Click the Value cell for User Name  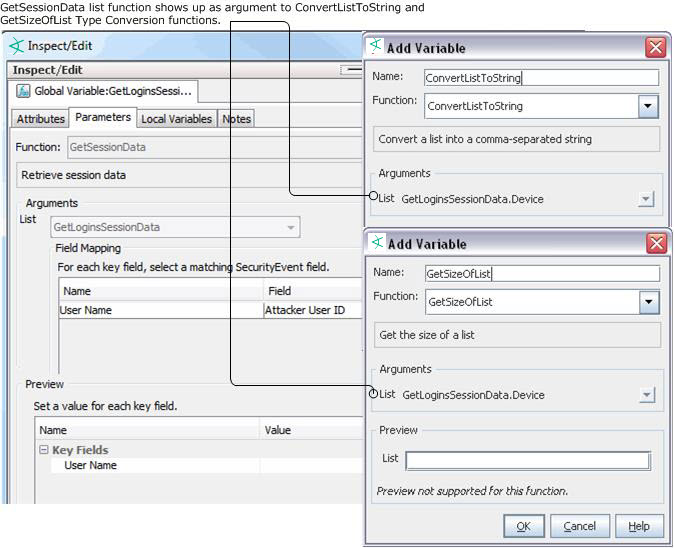click(x=312, y=465)
